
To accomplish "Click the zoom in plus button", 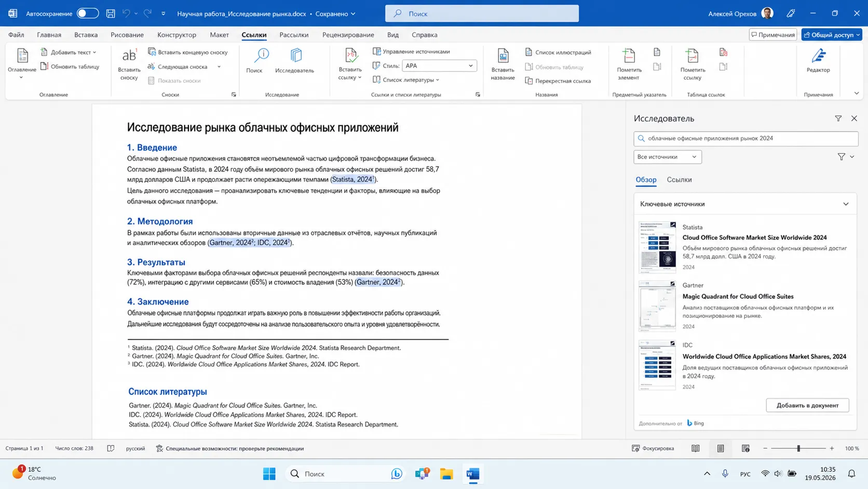I will click(x=832, y=448).
